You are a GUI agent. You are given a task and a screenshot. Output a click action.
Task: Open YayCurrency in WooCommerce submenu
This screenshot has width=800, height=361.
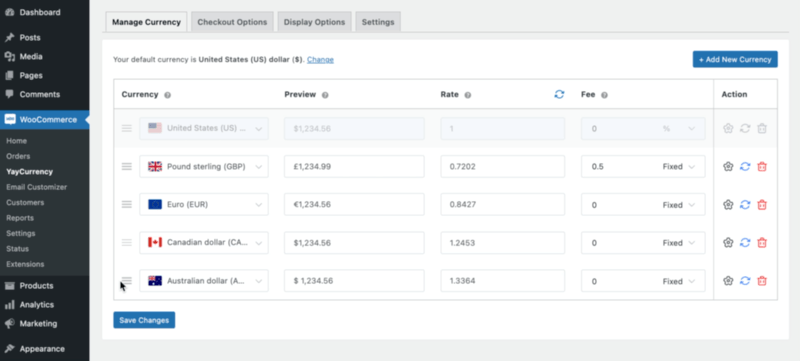(30, 172)
